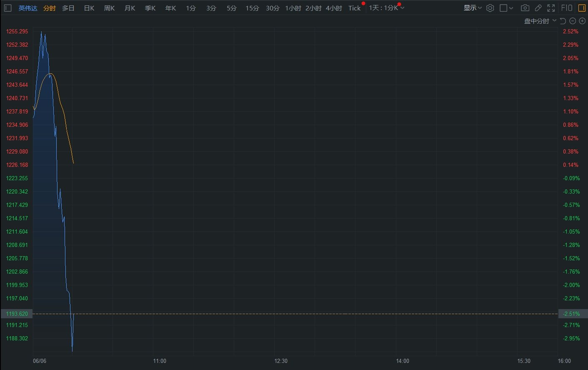Zoom in chart with plus icon
588x370 pixels.
coord(582,21)
